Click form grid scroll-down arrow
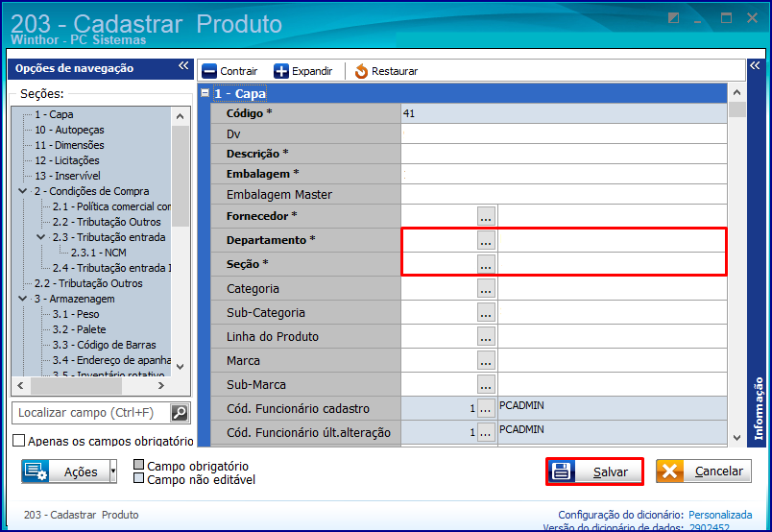The width and height of the screenshot is (772, 532). pos(736,438)
